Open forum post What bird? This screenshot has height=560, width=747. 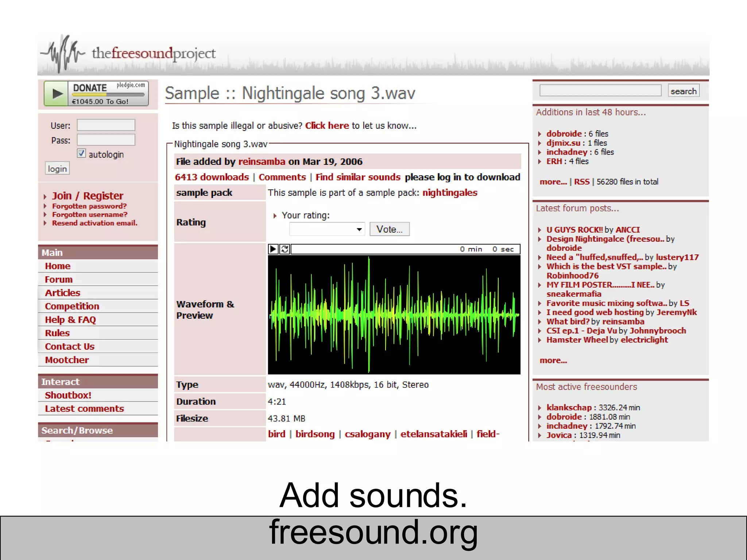pos(568,321)
